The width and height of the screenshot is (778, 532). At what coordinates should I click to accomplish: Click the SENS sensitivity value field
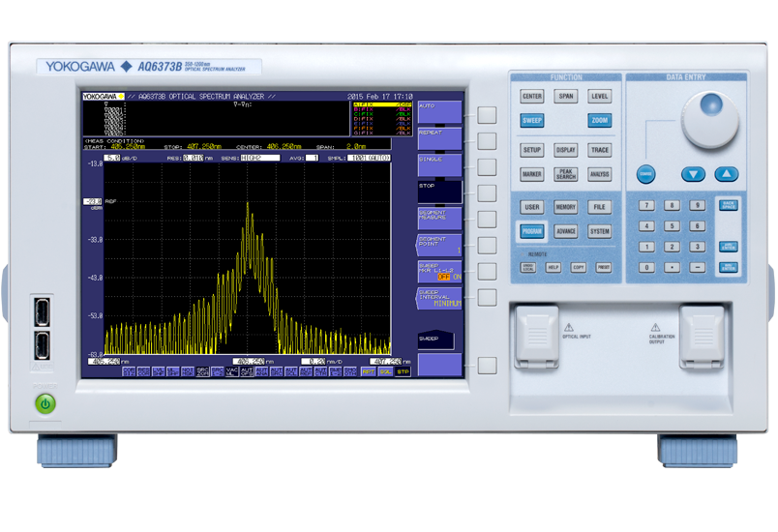point(260,158)
